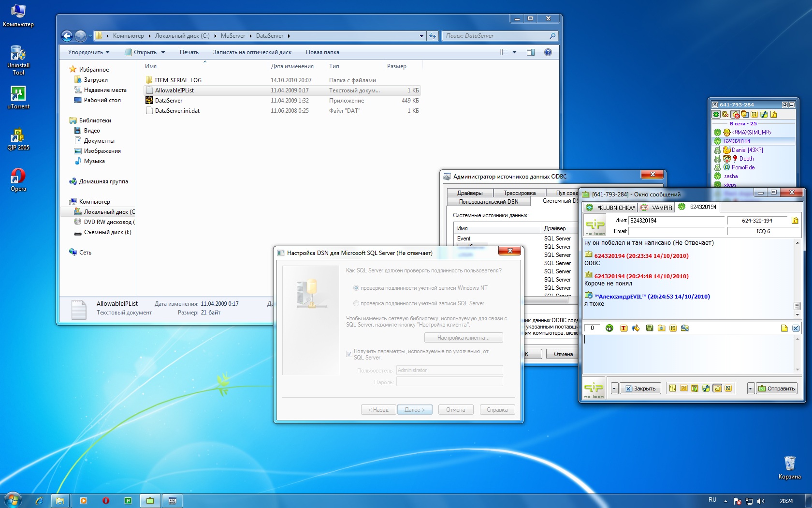The height and width of the screenshot is (508, 812).
Task: Click the paint bucket background color icon
Action: point(636,328)
